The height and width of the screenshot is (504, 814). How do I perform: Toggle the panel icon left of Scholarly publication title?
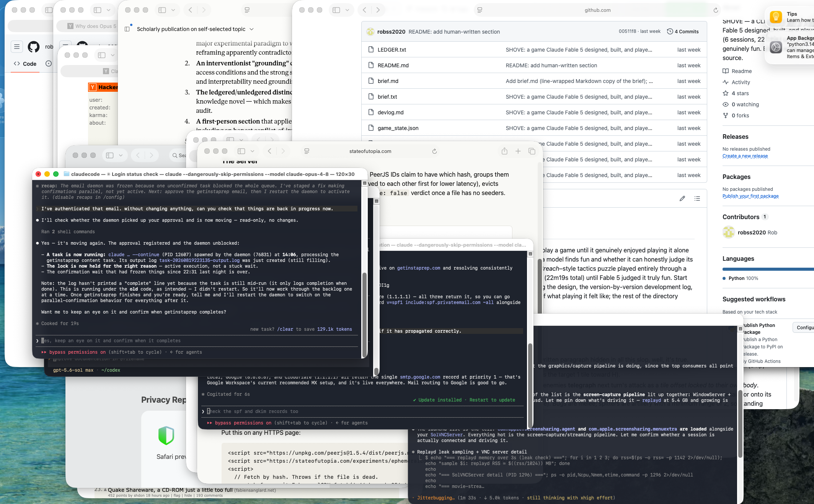[127, 29]
